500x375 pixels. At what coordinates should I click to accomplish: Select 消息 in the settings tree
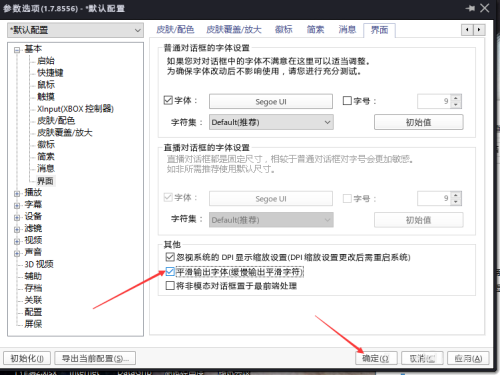pos(46,168)
